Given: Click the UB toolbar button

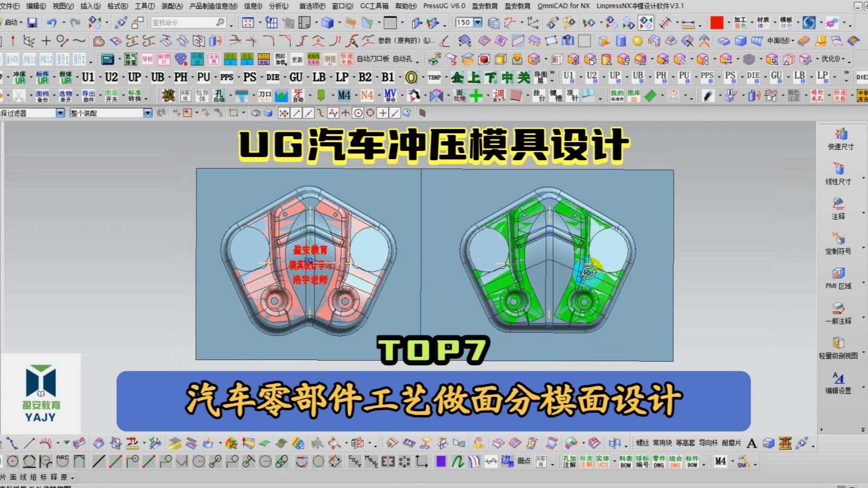Looking at the screenshot, I should coord(157,77).
